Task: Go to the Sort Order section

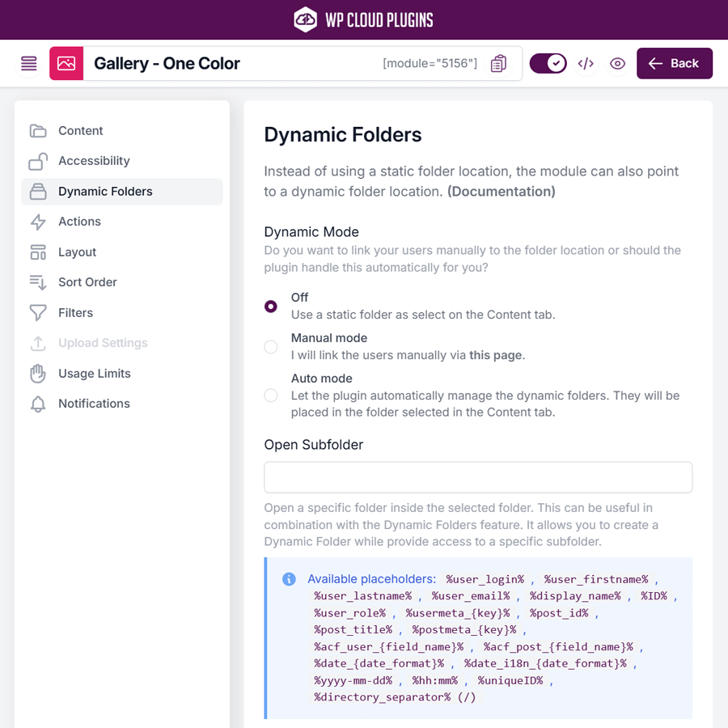Action: pos(87,282)
